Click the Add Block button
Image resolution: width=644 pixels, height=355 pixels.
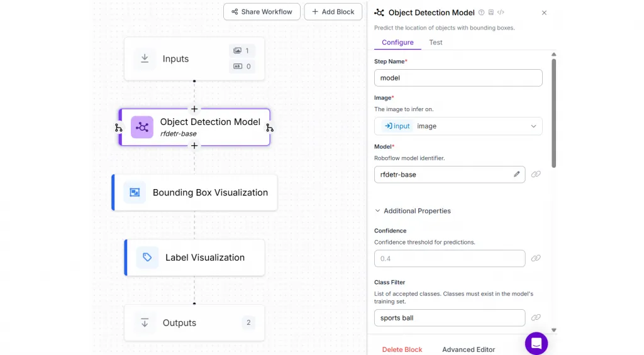[333, 12]
